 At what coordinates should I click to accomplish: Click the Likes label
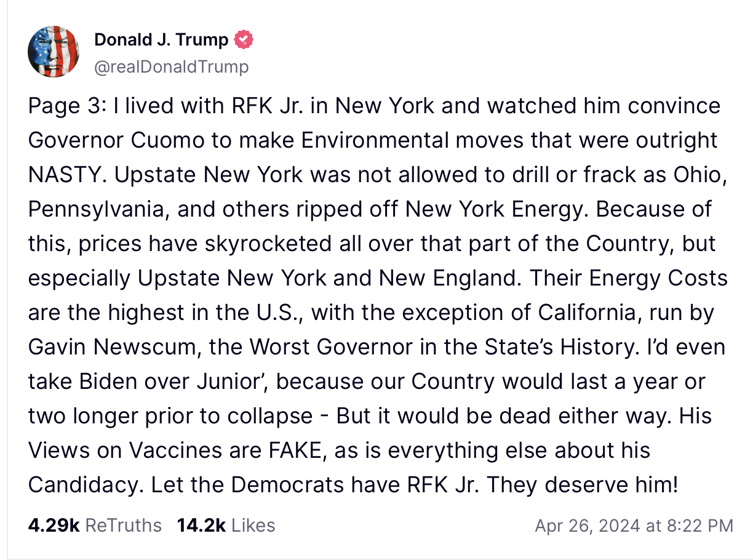click(x=253, y=525)
